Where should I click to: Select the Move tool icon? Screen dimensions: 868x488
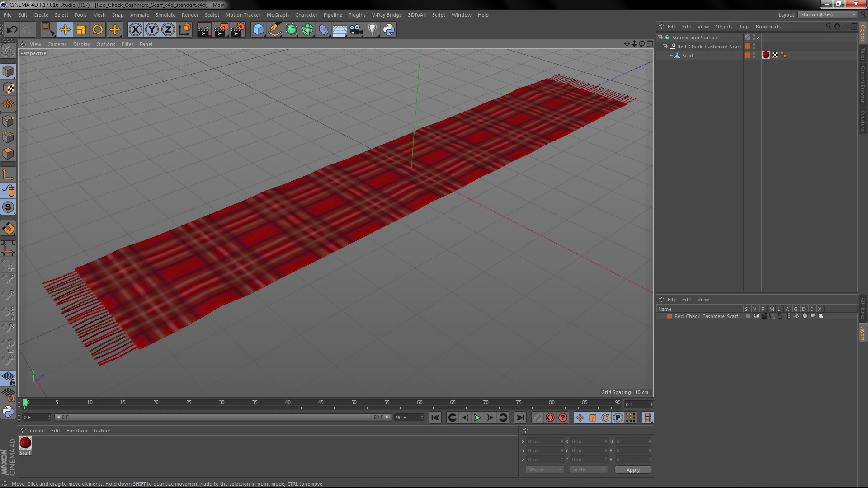coord(65,30)
